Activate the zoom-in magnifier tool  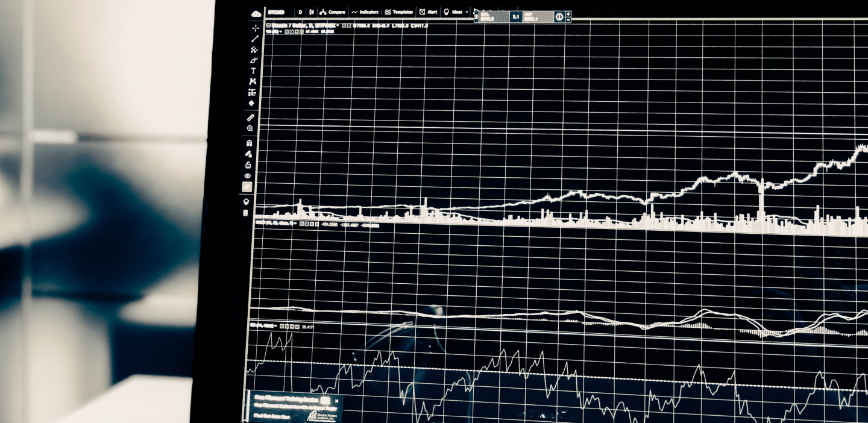(x=250, y=128)
